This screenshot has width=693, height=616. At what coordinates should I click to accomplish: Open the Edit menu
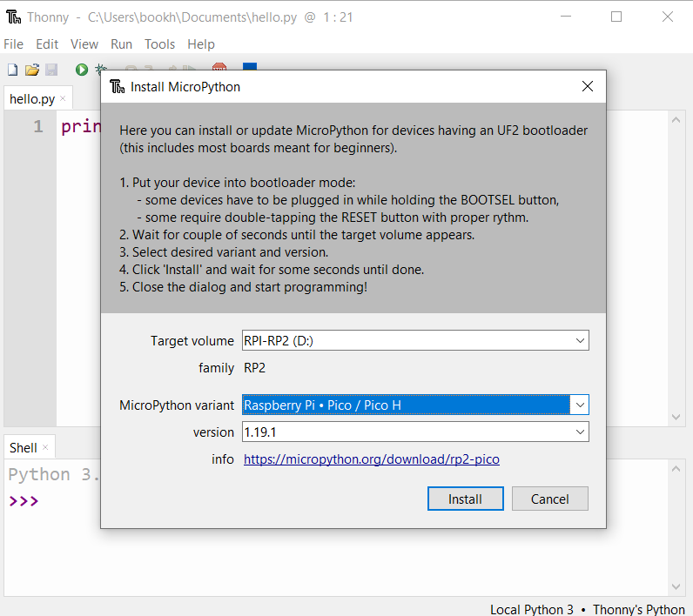47,44
